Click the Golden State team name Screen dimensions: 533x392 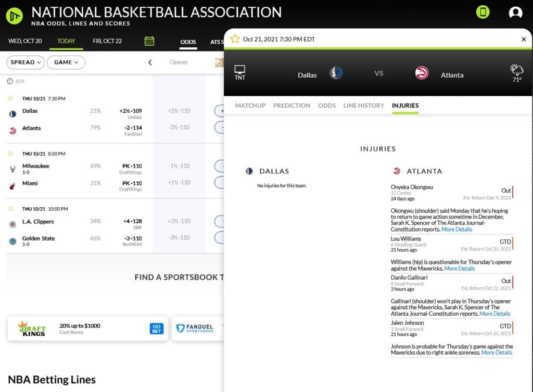pos(39,238)
